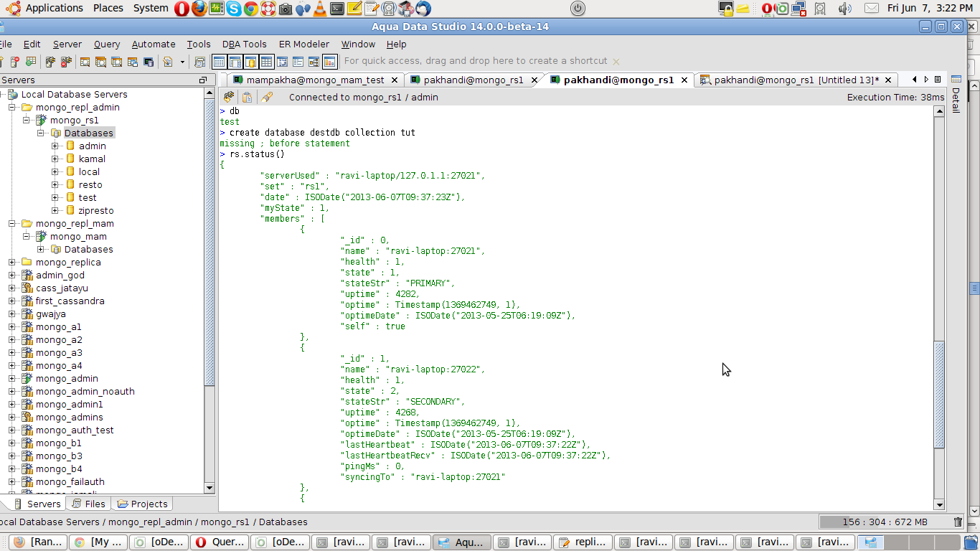Viewport: 980px width, 551px height.
Task: Expand Databases under mongo_mam
Action: (x=41, y=250)
